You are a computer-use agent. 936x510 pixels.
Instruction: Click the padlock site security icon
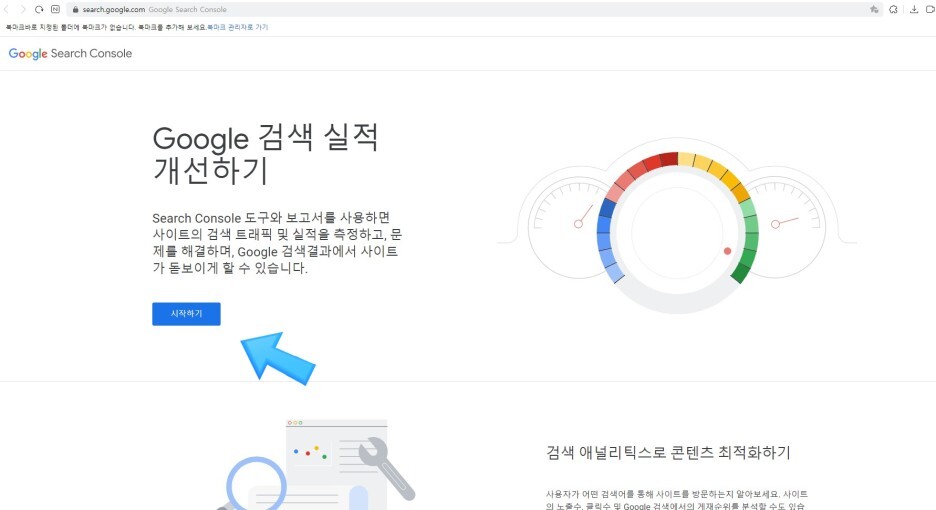coord(75,10)
